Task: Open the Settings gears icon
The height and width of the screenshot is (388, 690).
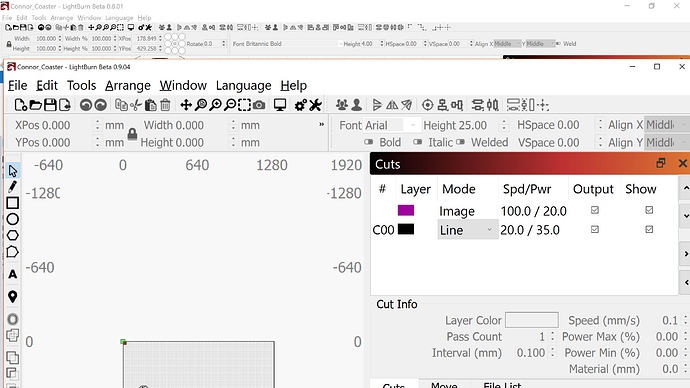Action: (x=301, y=105)
